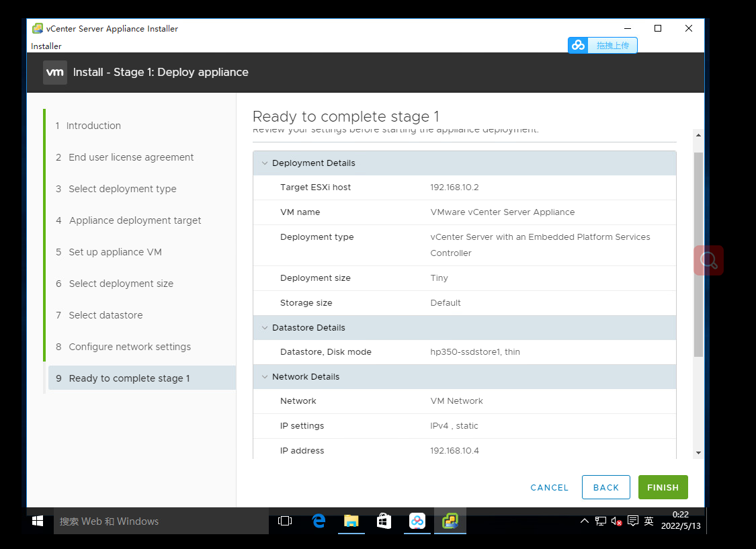Click the vm logo in the installer header
The image size is (756, 549).
(x=54, y=72)
